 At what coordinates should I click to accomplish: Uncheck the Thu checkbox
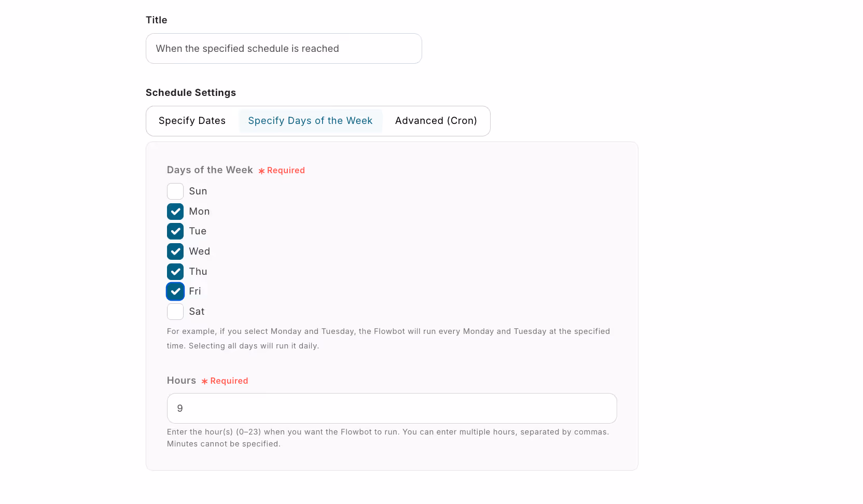[x=175, y=272]
